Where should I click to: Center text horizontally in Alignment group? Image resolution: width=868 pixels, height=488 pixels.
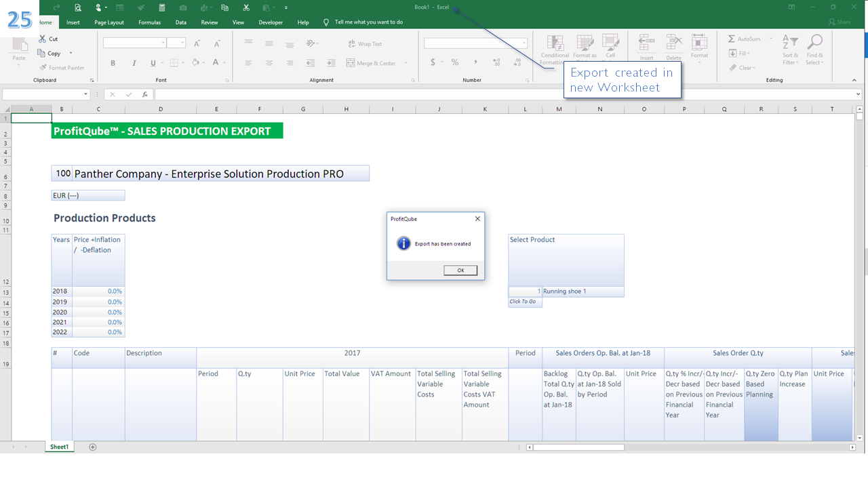269,63
